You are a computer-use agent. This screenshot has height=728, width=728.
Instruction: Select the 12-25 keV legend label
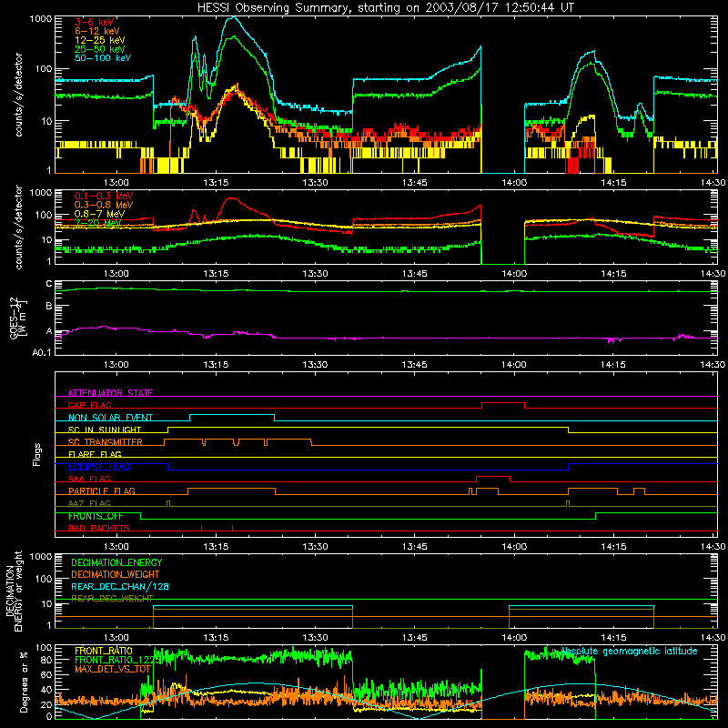[x=100, y=40]
